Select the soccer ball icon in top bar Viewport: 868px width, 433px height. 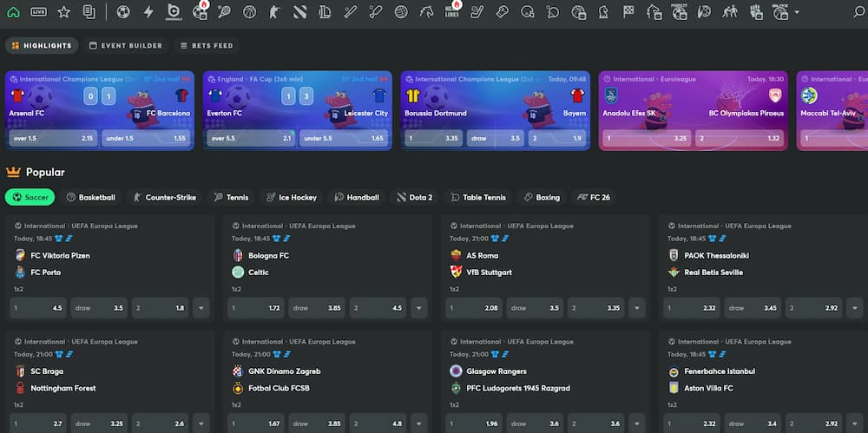point(123,12)
